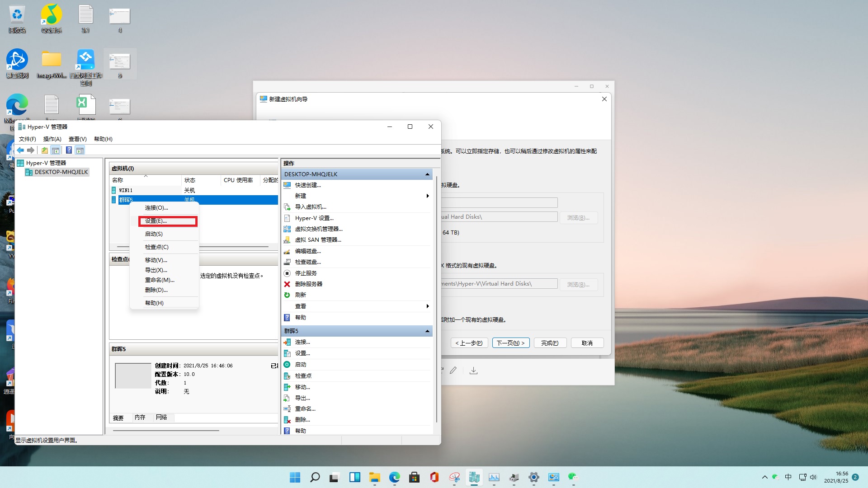Open the 操作(A) menu in menu bar
The height and width of the screenshot is (488, 868).
pos(52,139)
